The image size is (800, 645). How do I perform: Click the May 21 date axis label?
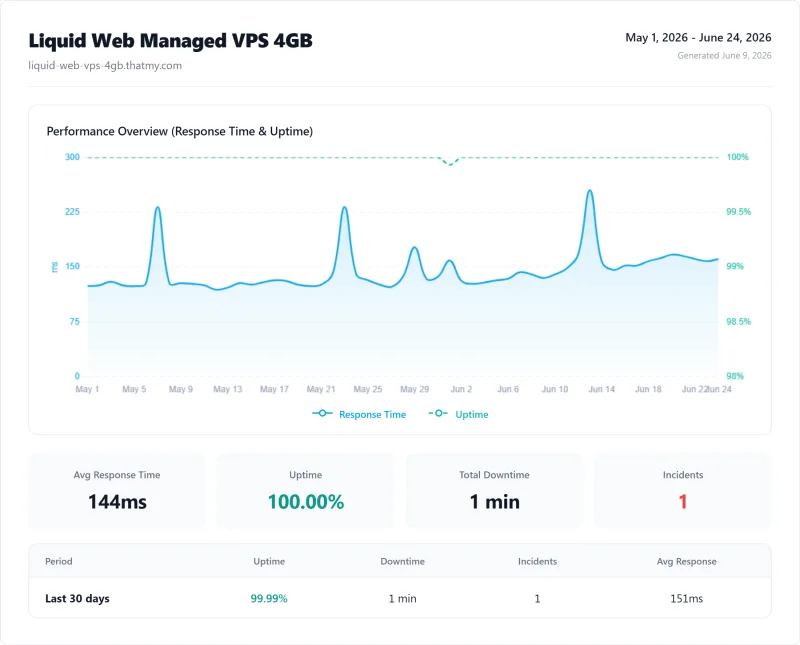(x=321, y=389)
